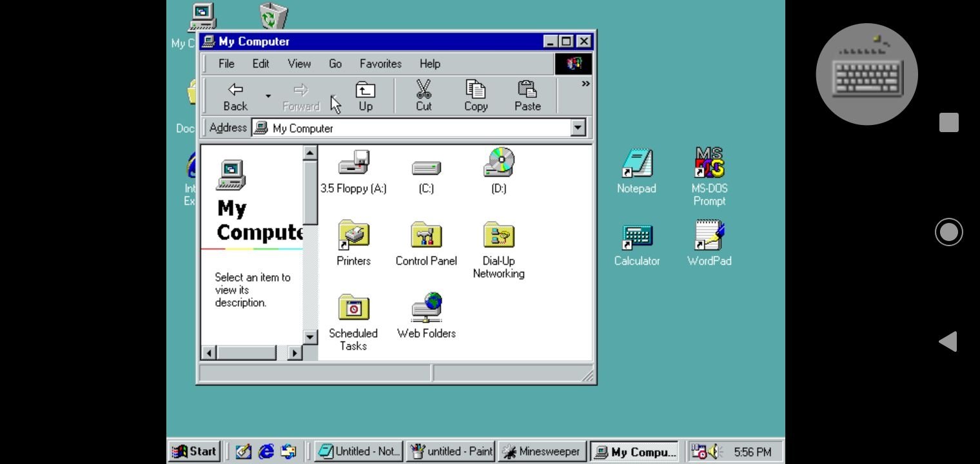Click the Start button
The image size is (980, 464).
pyautogui.click(x=194, y=451)
